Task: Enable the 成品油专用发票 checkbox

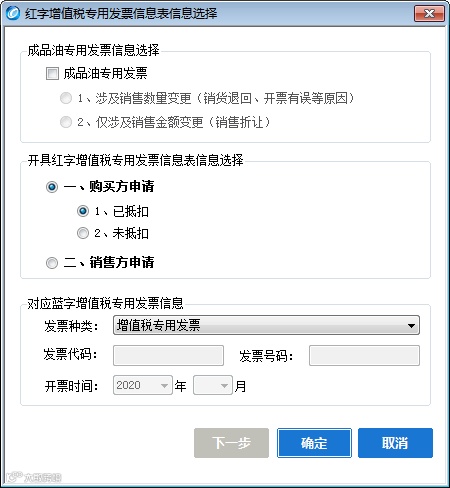Action: coord(52,73)
